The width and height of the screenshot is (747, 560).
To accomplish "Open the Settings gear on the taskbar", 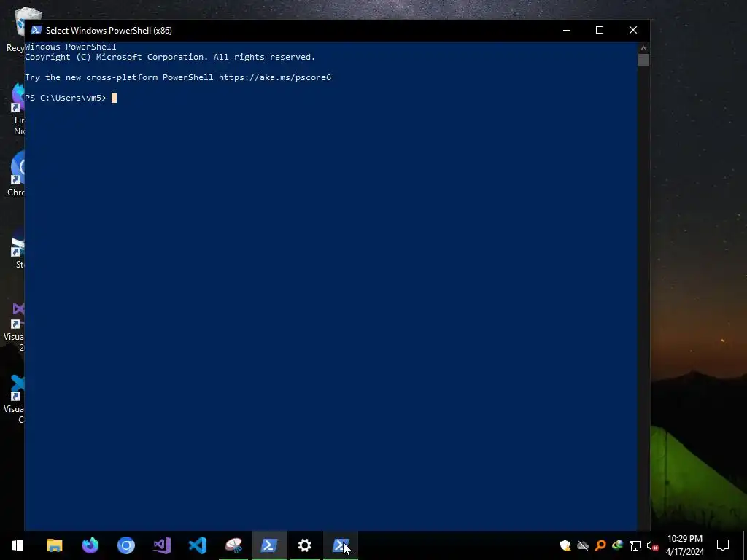I will [305, 545].
